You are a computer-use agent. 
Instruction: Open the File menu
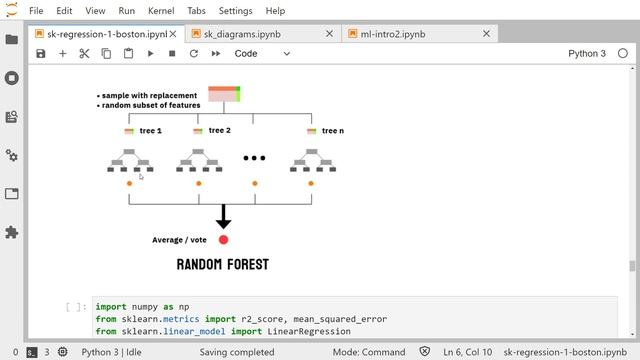click(36, 11)
